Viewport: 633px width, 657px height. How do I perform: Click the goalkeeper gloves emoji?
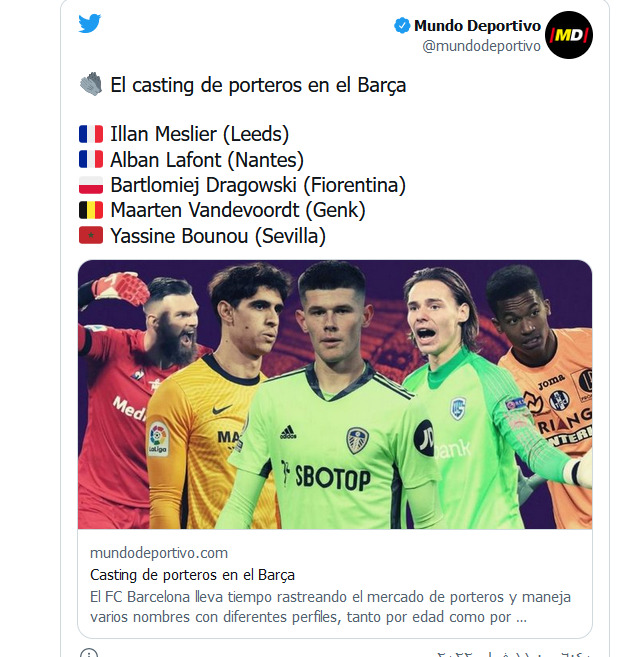[90, 86]
